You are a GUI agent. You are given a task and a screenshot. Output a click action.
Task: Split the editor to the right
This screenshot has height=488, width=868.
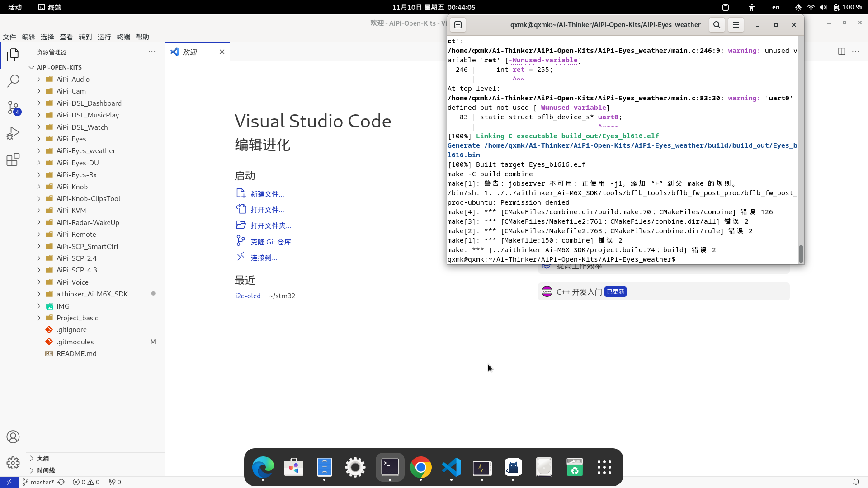(x=842, y=52)
